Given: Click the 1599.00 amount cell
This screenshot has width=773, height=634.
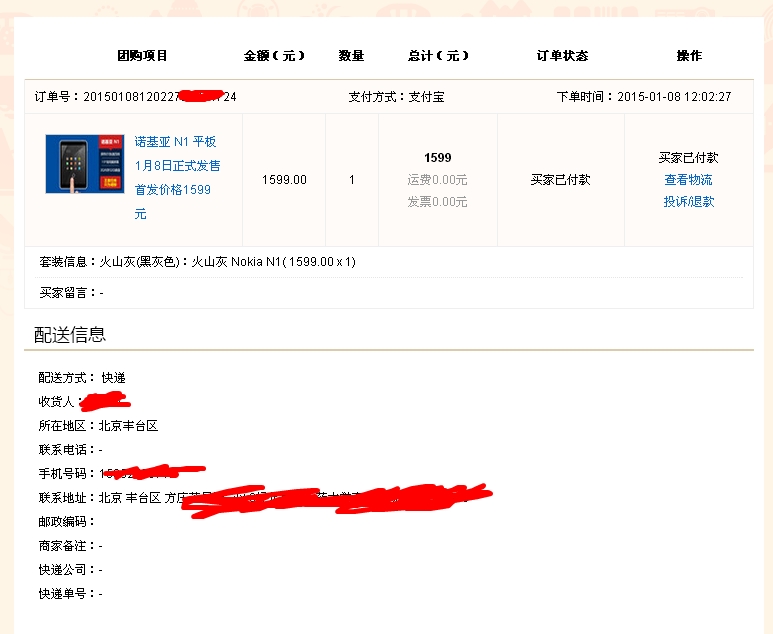Looking at the screenshot, I should coord(284,180).
